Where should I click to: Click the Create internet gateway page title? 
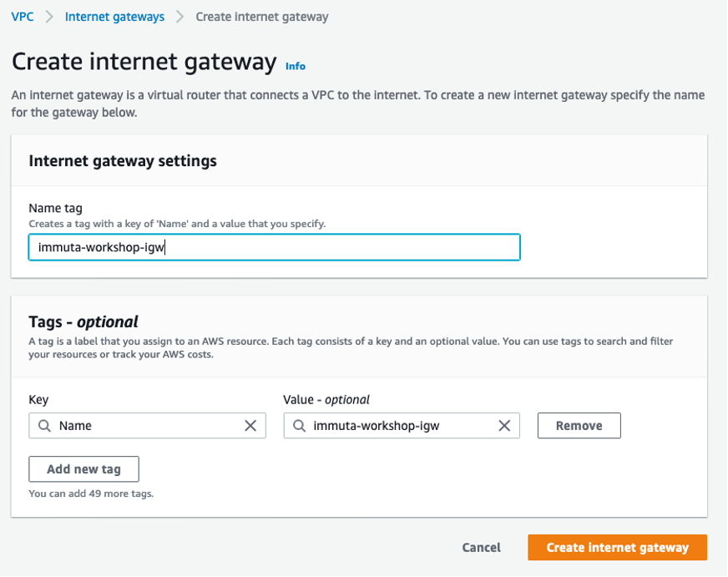point(144,62)
